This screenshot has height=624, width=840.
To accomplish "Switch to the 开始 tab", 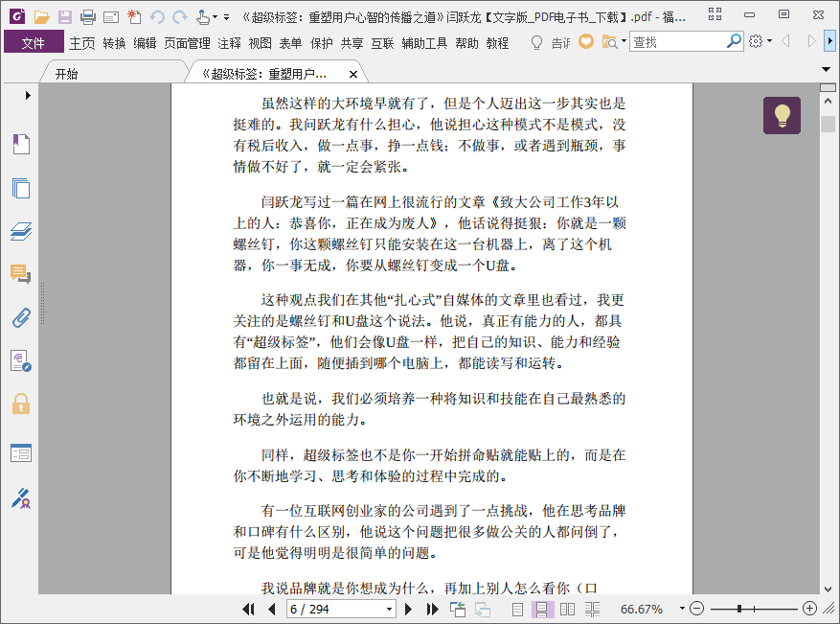I will (66, 74).
